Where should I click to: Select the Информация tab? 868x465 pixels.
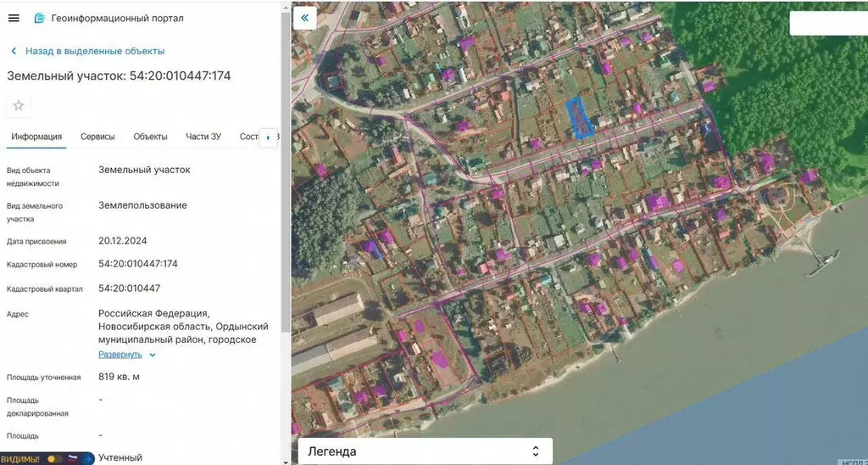36,137
